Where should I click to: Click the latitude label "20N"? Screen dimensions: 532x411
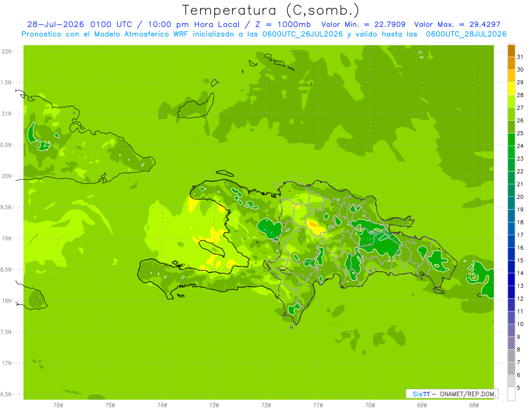click(7, 176)
